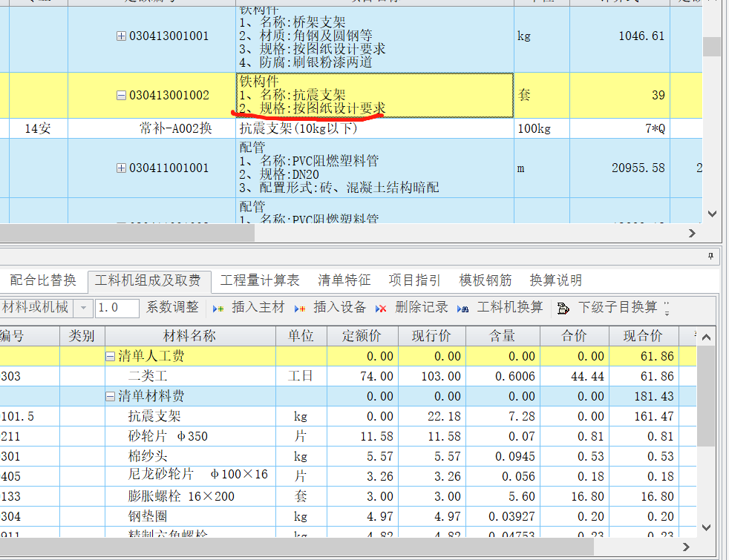Click the 类别 column header

click(82, 336)
